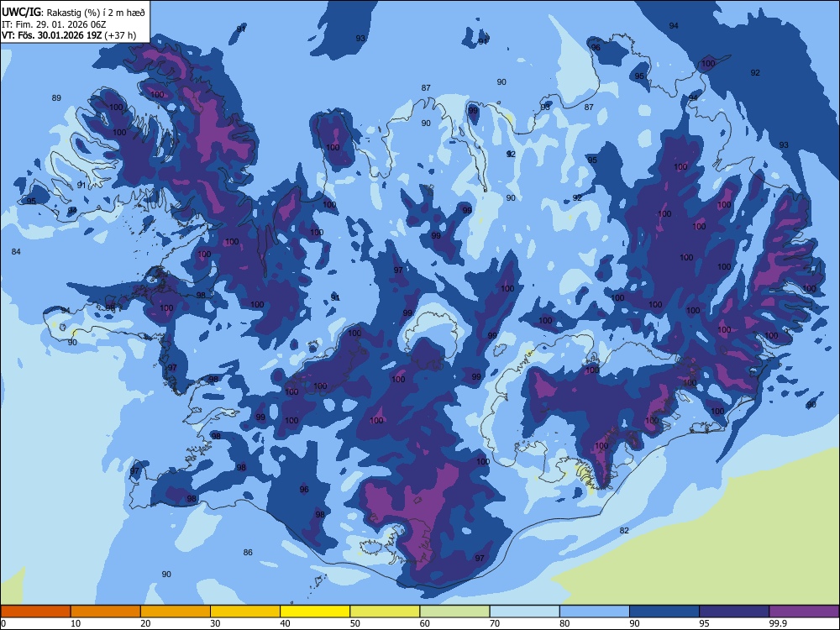840x630 pixels.
Task: Click the legend tick label "60"
Action: pos(425,623)
